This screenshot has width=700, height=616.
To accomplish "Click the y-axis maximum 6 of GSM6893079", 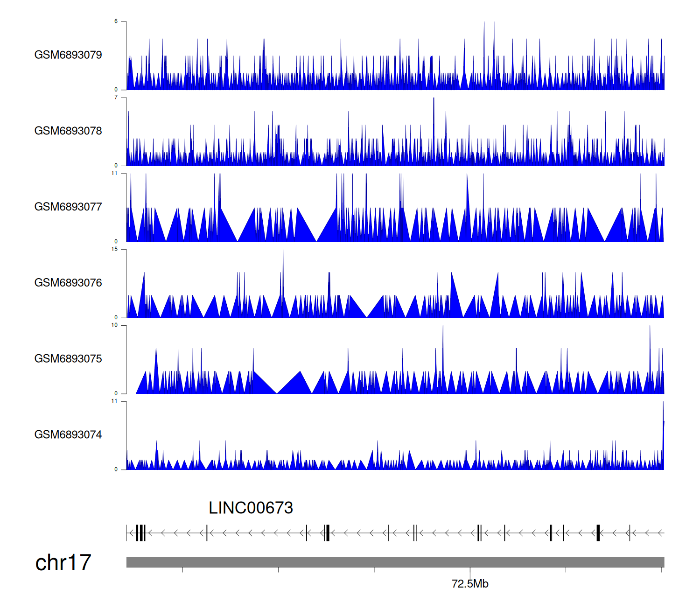I will 116,21.
